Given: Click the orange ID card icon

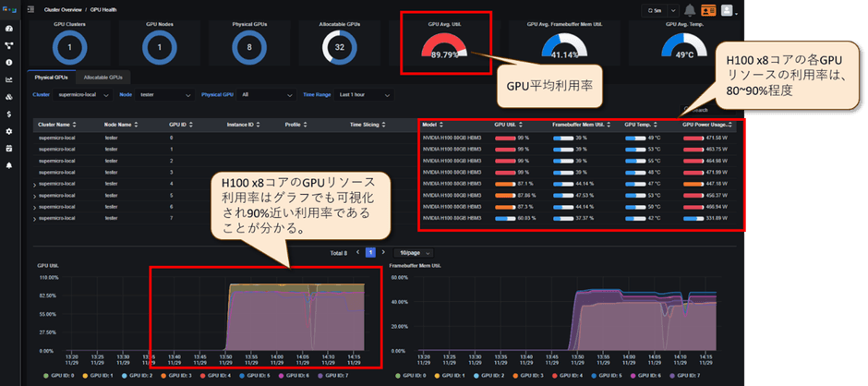Looking at the screenshot, I should pos(708,10).
